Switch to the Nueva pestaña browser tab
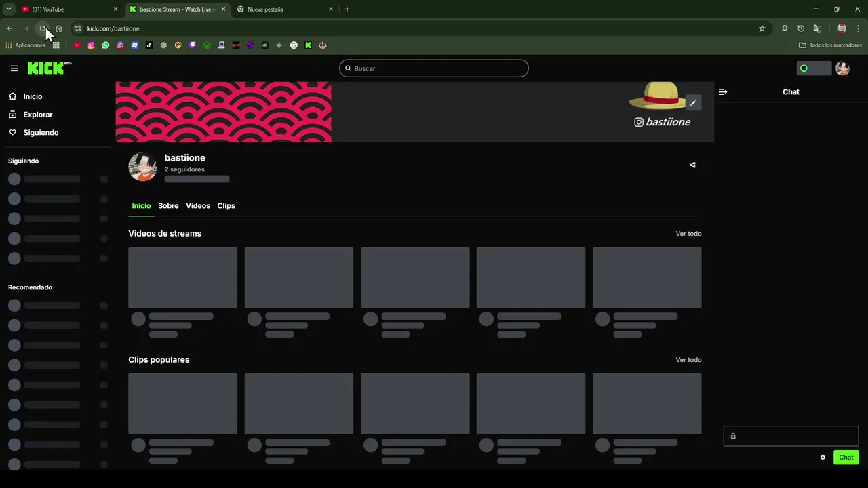 coord(285,9)
